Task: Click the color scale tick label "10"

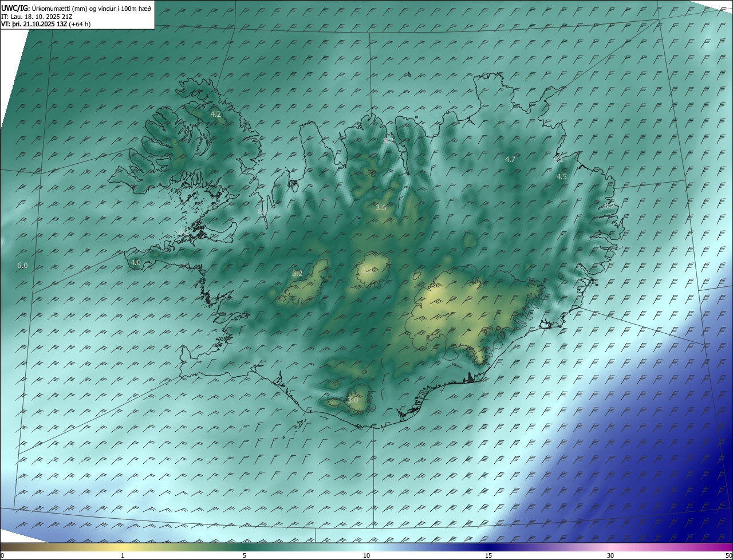Action: pos(366,555)
